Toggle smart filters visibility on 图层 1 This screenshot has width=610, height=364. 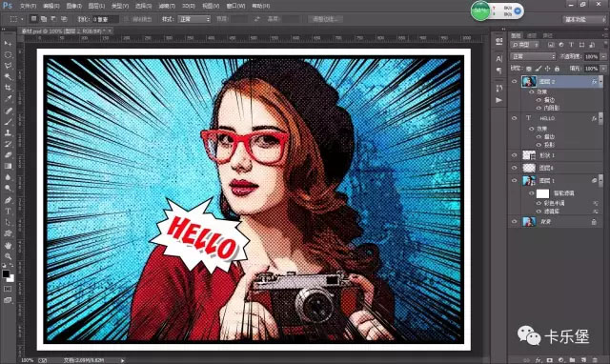(532, 192)
